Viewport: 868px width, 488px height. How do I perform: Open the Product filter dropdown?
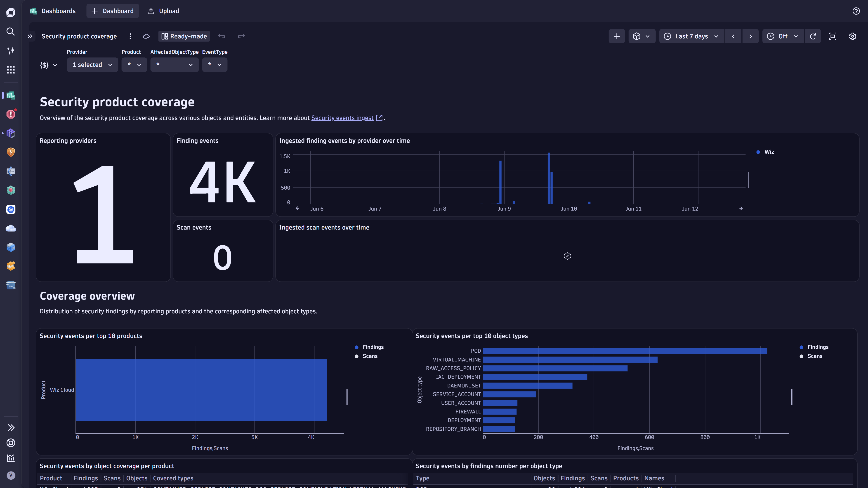point(134,65)
